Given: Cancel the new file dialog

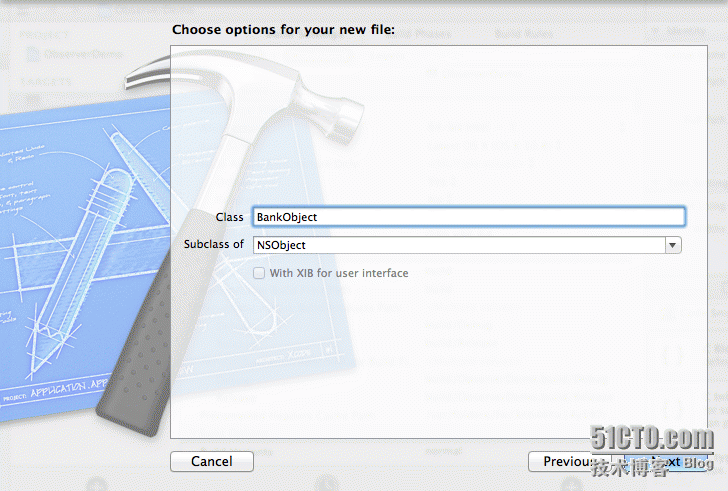Looking at the screenshot, I should point(212,461).
